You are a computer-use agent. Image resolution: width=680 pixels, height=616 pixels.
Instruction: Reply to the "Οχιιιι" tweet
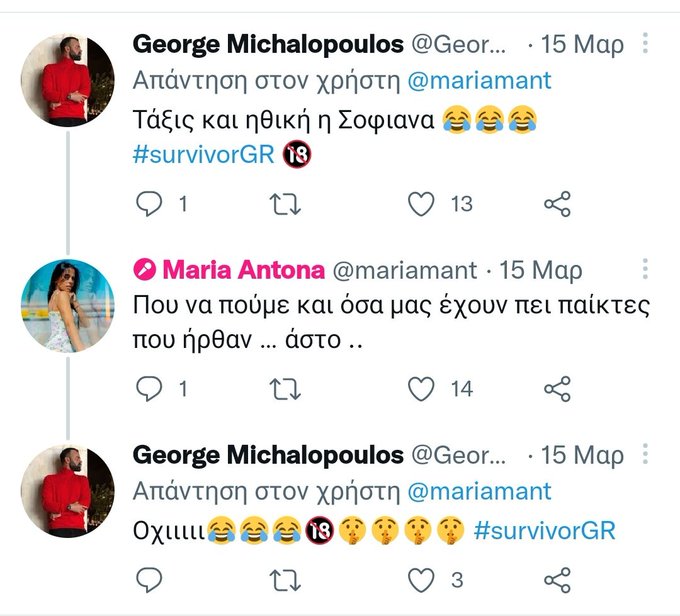(x=148, y=580)
